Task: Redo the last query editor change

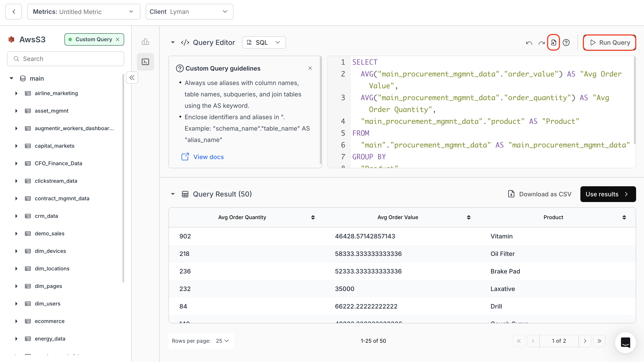Action: pos(541,43)
